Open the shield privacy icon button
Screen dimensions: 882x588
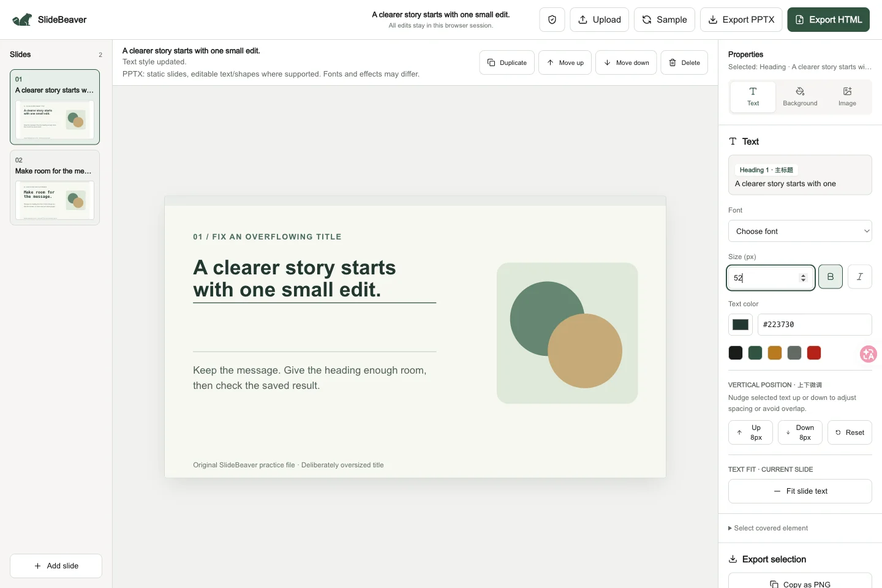pos(552,20)
